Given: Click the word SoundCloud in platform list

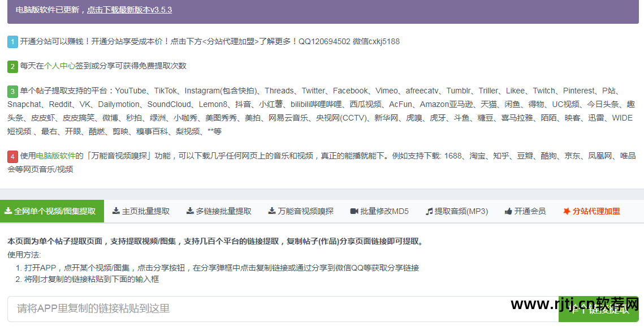Looking at the screenshot, I should tap(169, 104).
